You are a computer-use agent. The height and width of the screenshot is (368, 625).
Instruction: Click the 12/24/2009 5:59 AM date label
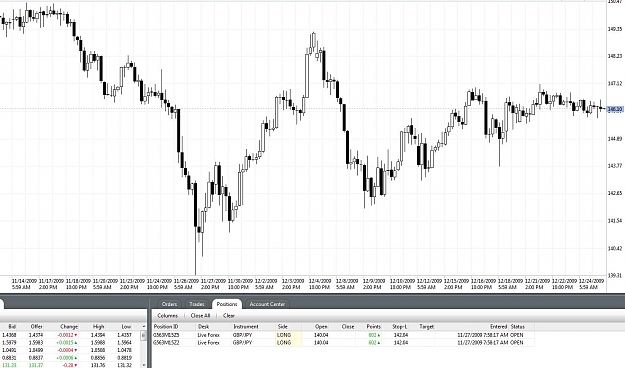click(x=591, y=284)
